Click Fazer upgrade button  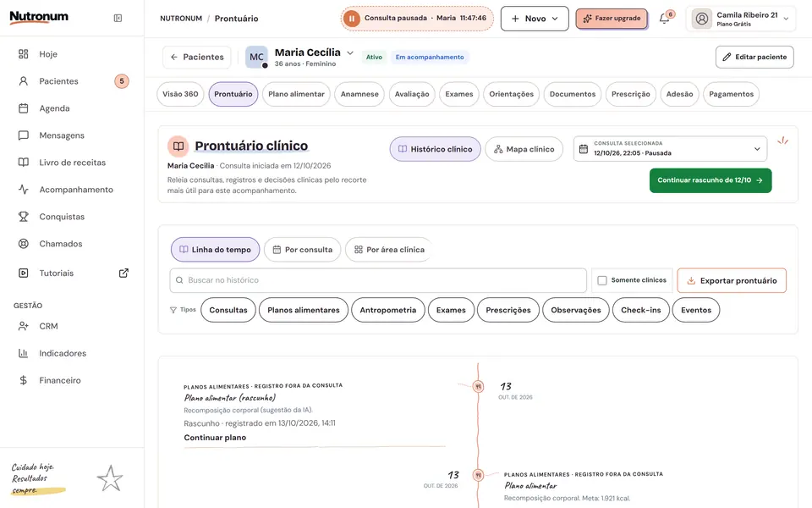pyautogui.click(x=612, y=19)
